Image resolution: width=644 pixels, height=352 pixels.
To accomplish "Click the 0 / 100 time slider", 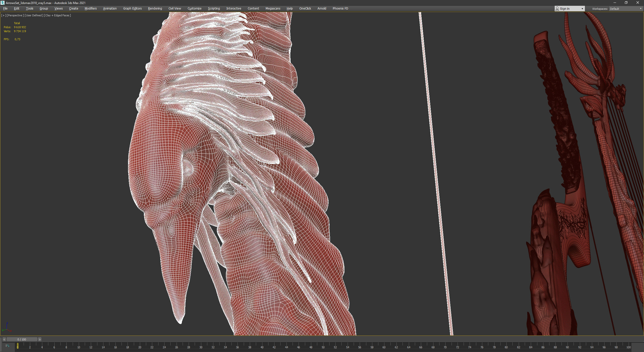I will (22, 339).
